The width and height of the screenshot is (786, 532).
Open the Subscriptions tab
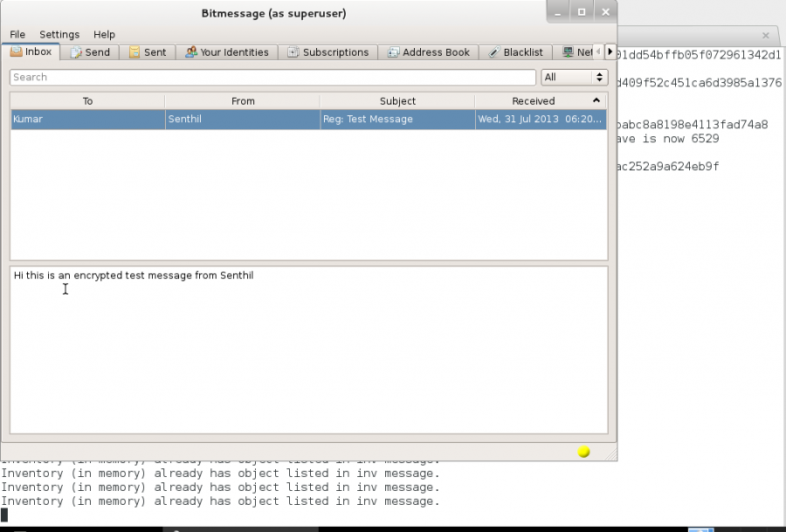pos(327,52)
